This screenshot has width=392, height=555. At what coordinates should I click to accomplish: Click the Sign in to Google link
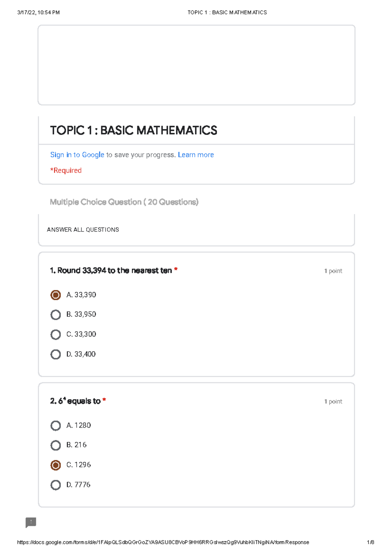[77, 155]
